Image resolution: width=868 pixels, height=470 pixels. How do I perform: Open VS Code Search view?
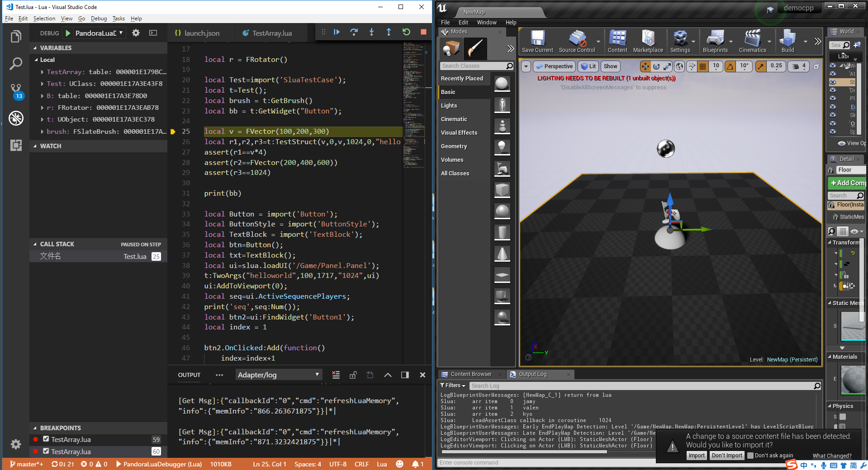(16, 64)
